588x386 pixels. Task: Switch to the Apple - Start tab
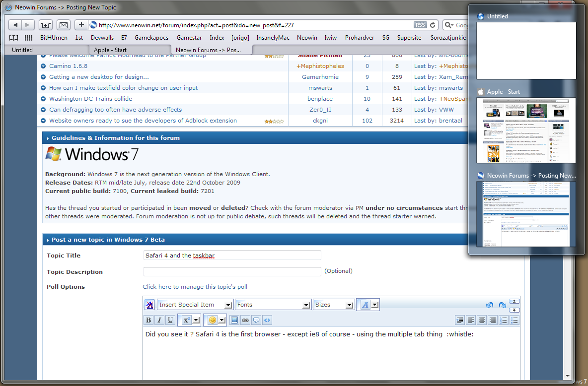point(127,50)
